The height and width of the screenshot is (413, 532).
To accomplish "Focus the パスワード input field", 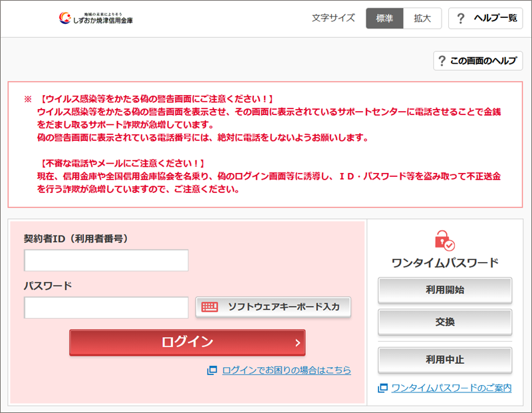I will (x=106, y=307).
